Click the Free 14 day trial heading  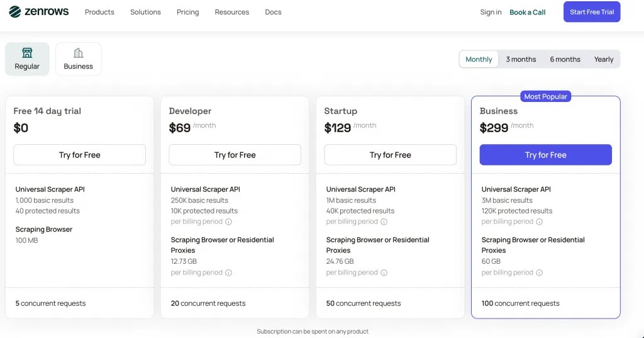tap(47, 111)
